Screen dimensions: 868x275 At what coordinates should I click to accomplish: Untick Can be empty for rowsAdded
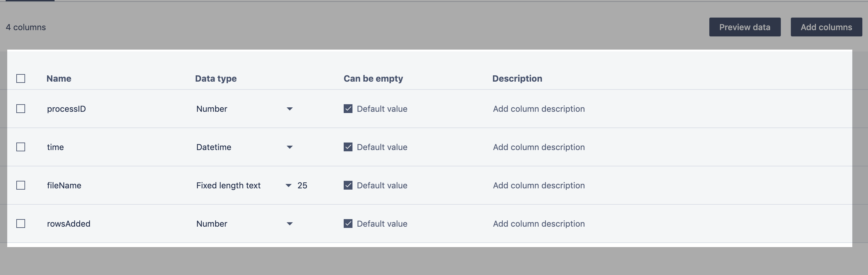348,224
